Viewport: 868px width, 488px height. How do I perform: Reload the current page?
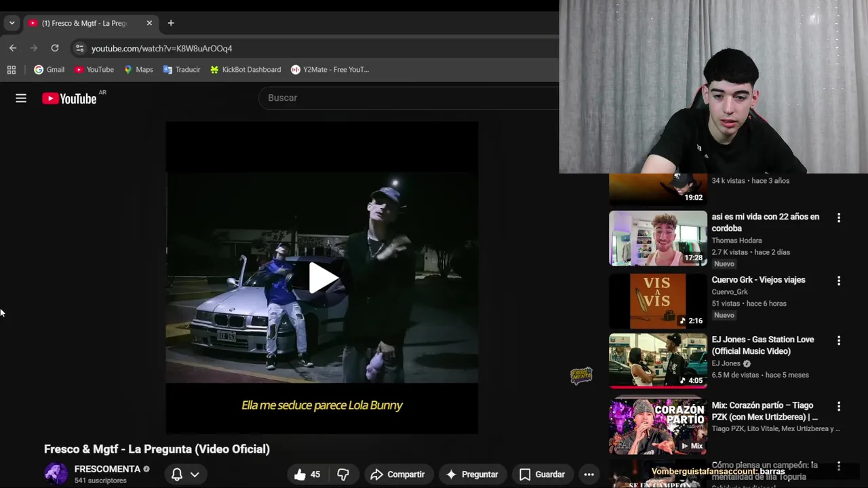tap(55, 48)
